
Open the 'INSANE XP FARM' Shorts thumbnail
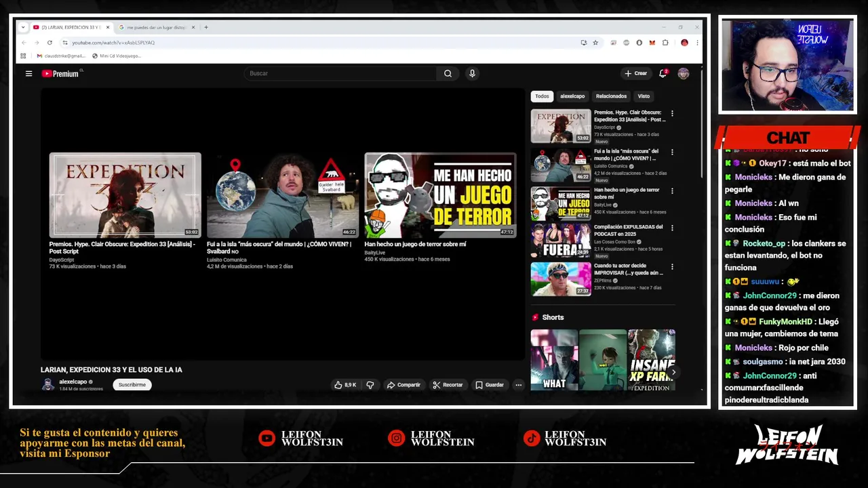pos(652,360)
